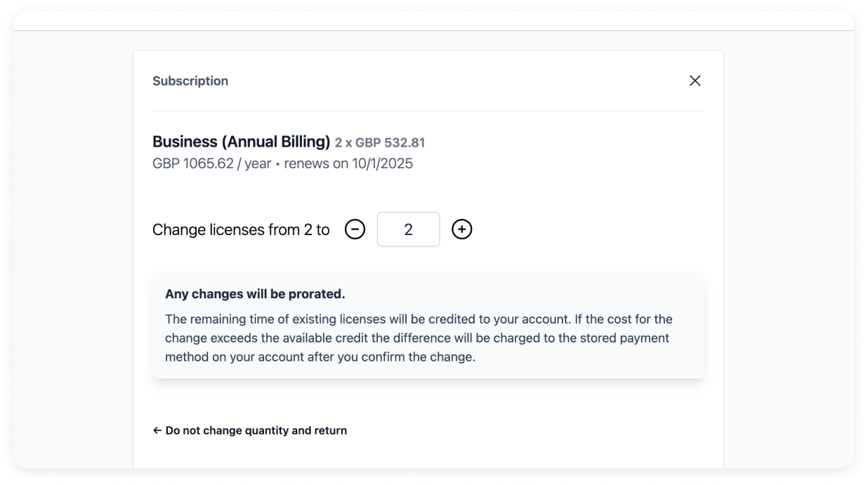Select the 'Business (Annual Billing)' plan name
Image resolution: width=868 pixels, height=485 pixels.
241,142
